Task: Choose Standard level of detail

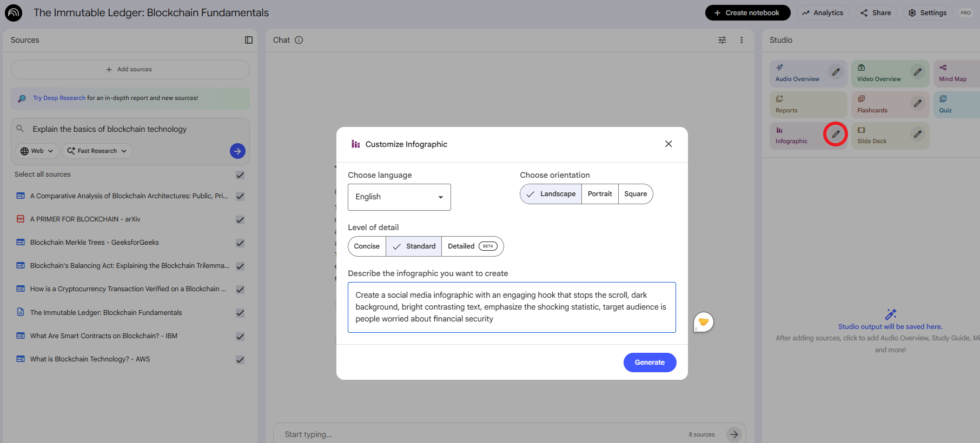Action: click(x=414, y=246)
